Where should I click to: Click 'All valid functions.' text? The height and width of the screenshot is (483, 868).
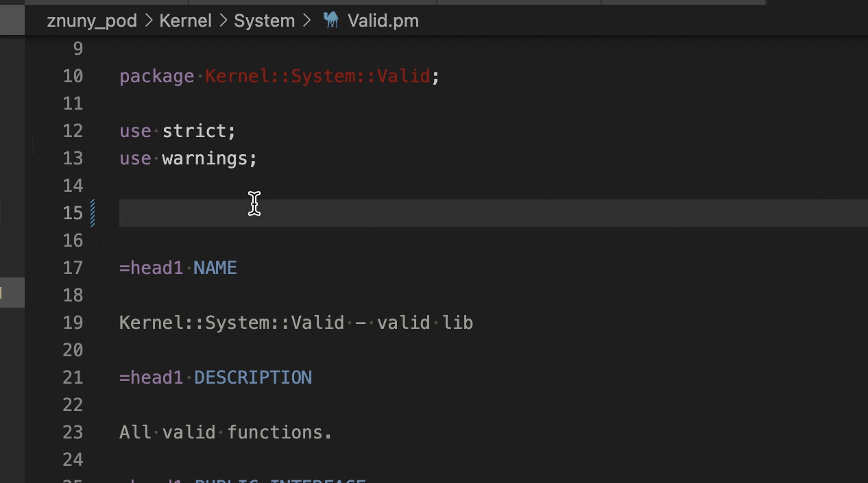click(226, 432)
